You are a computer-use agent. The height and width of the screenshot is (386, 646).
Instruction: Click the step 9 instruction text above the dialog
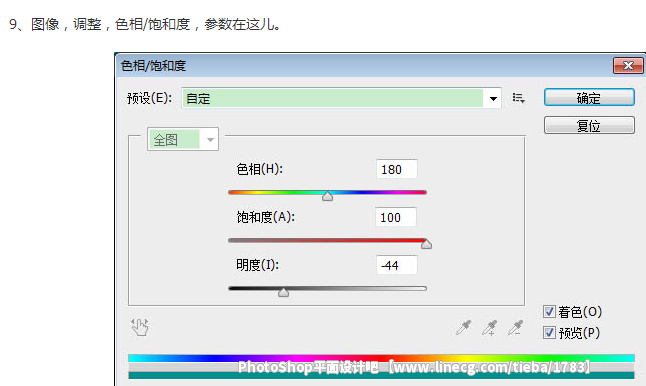point(145,24)
